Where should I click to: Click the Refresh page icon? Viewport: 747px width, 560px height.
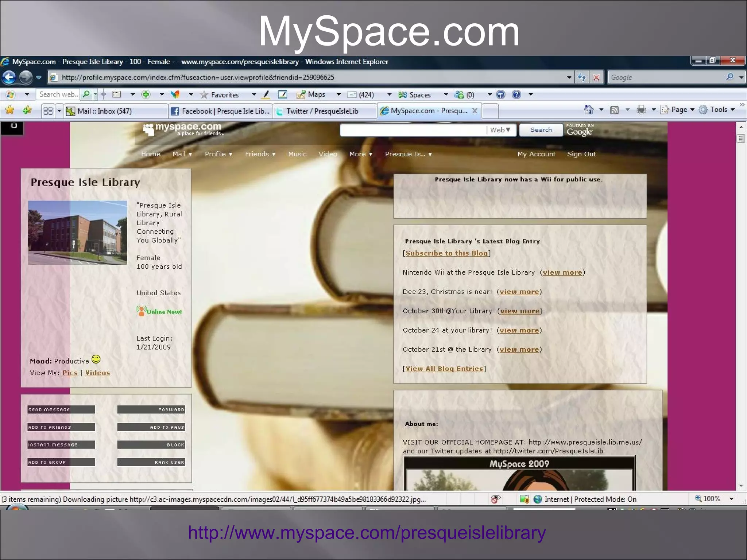(582, 77)
